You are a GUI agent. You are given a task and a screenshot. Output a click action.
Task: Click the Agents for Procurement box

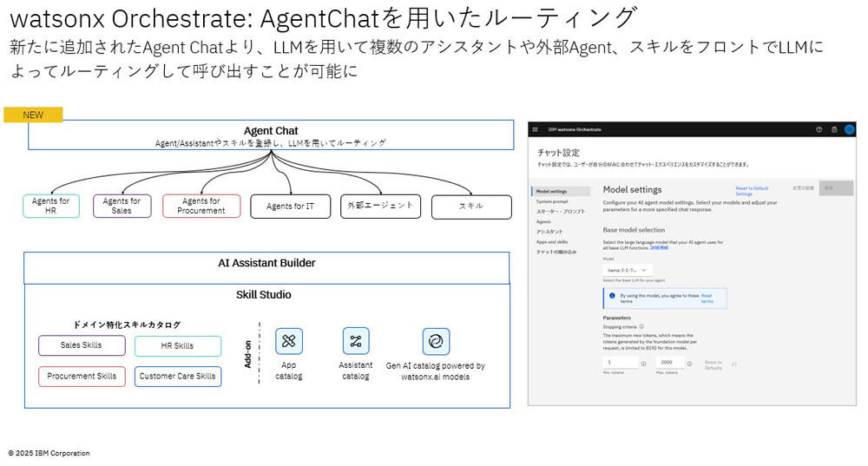click(x=201, y=206)
